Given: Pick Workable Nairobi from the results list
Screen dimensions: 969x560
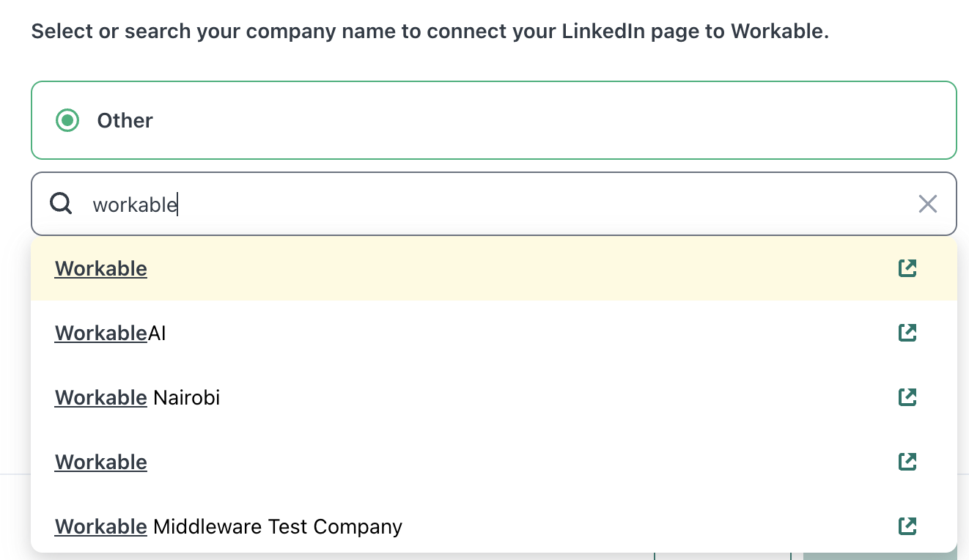Looking at the screenshot, I should coord(440,397).
